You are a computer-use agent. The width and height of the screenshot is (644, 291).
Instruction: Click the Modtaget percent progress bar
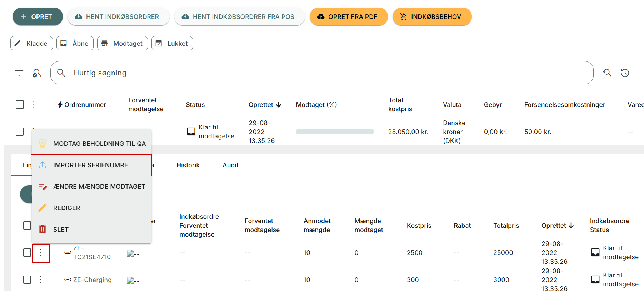pos(335,132)
